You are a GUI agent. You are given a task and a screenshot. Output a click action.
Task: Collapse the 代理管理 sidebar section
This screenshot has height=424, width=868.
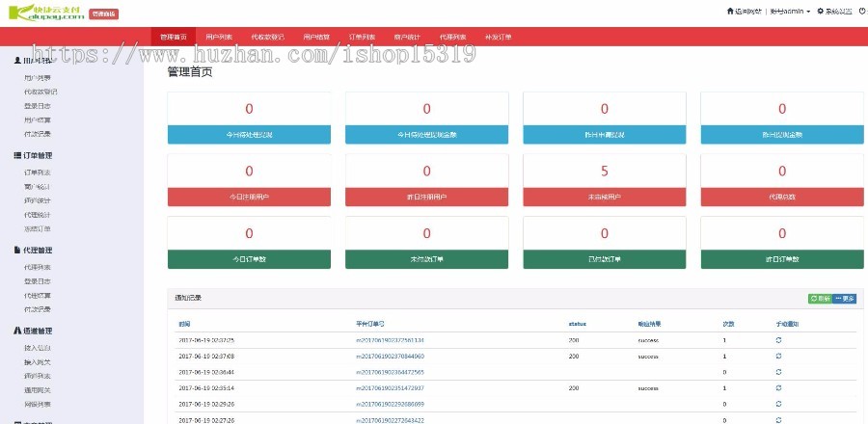pos(33,251)
